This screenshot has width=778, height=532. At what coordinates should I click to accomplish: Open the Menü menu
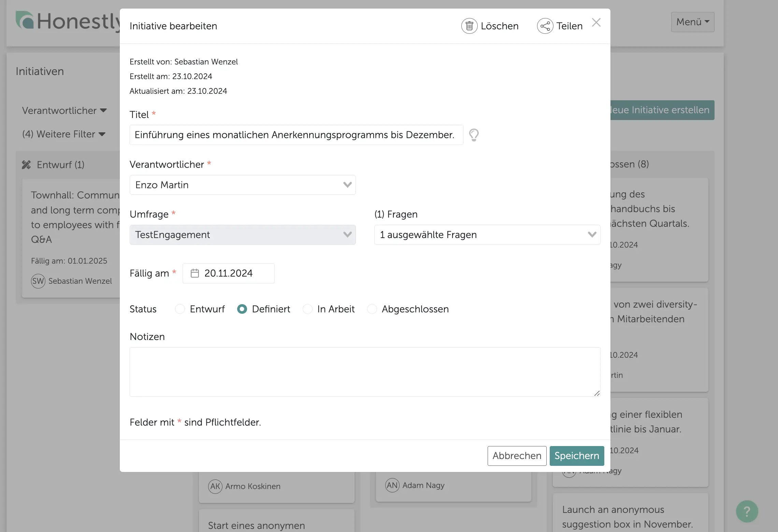point(692,22)
